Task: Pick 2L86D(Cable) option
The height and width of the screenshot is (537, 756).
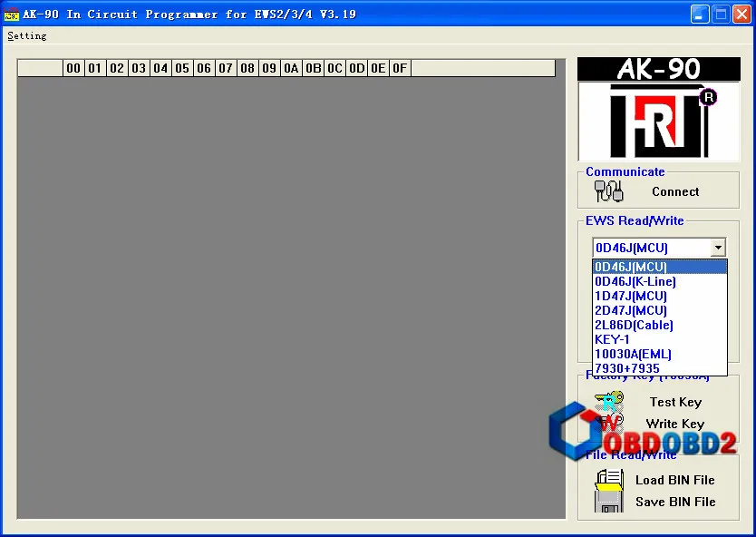Action: click(660, 325)
